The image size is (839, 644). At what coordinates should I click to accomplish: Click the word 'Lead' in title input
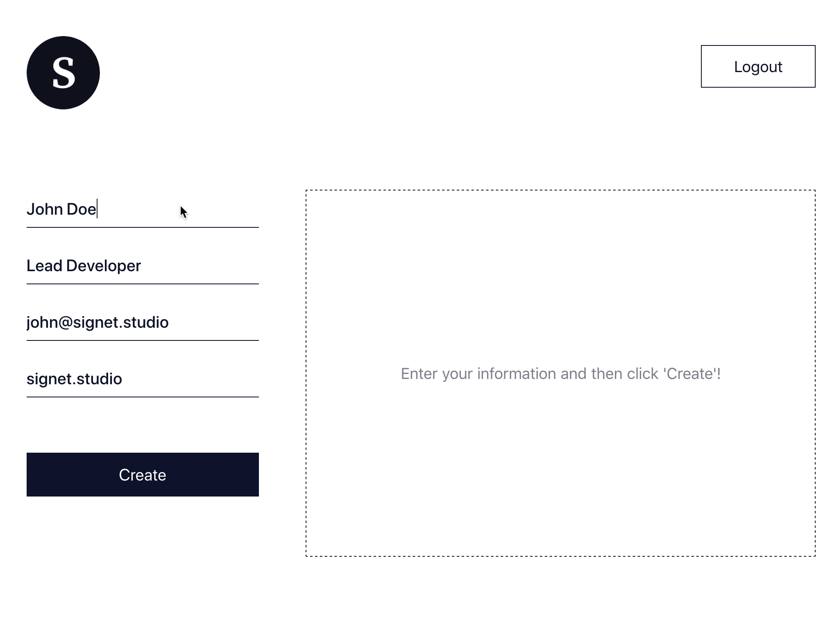44,266
